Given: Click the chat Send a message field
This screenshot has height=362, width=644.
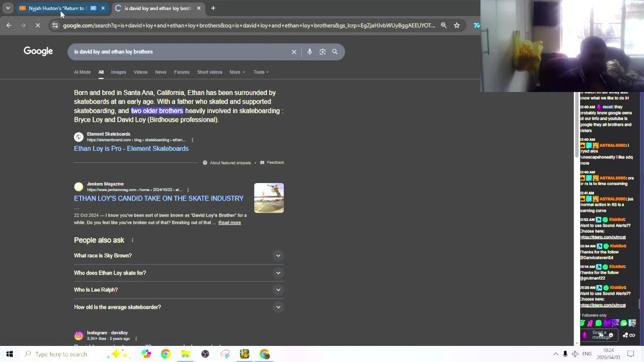Looking at the screenshot, I should pos(600,335).
